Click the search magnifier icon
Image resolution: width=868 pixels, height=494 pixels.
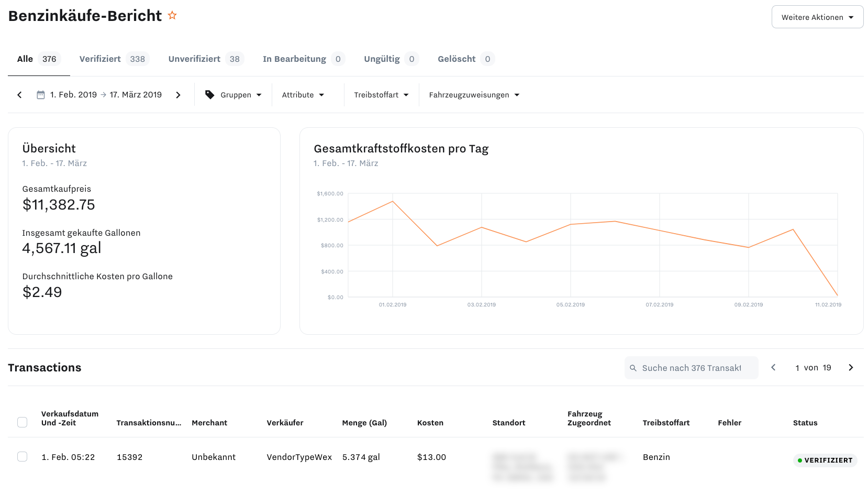633,368
